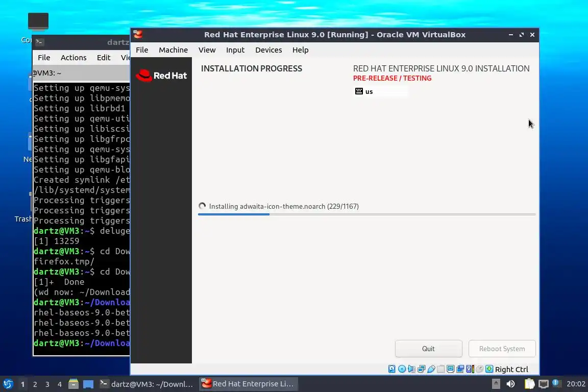Click the installation progress bar
Viewport: 588px width, 392px height.
(x=367, y=214)
